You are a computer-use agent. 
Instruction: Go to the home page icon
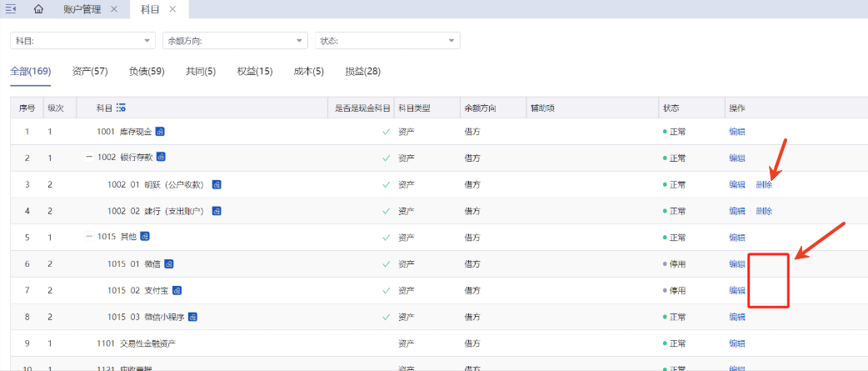tap(38, 9)
